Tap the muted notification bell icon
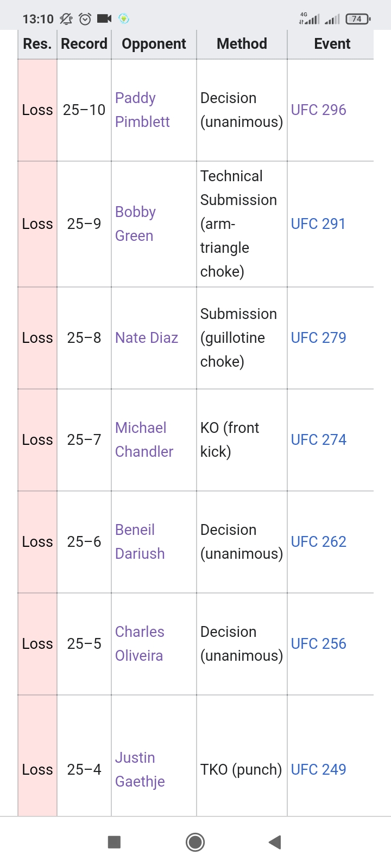 coord(66,19)
